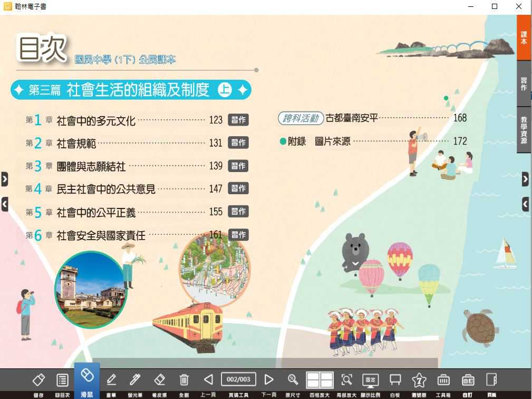532x399 pixels.
Task: Toggle the 顯示比例 fixed display ratio
Action: (371, 379)
